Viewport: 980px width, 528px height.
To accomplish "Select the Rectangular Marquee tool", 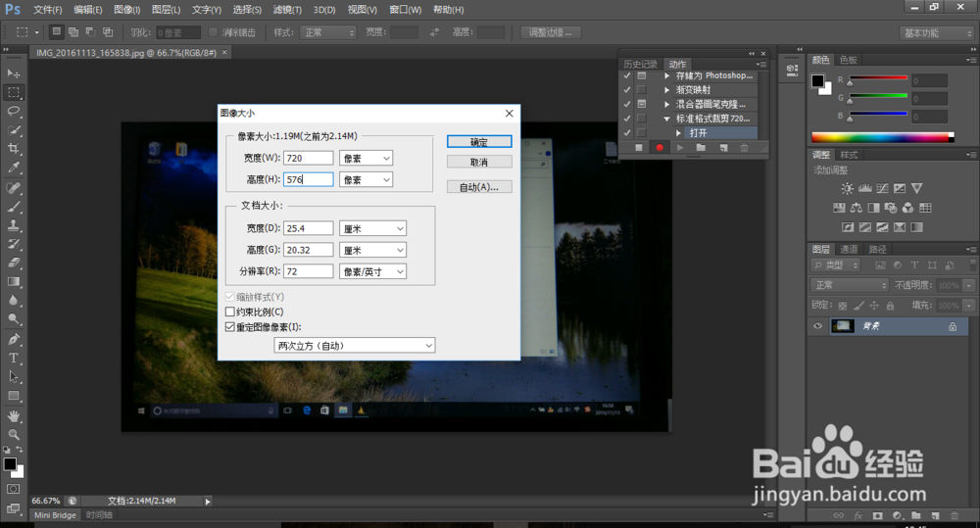I will point(13,92).
